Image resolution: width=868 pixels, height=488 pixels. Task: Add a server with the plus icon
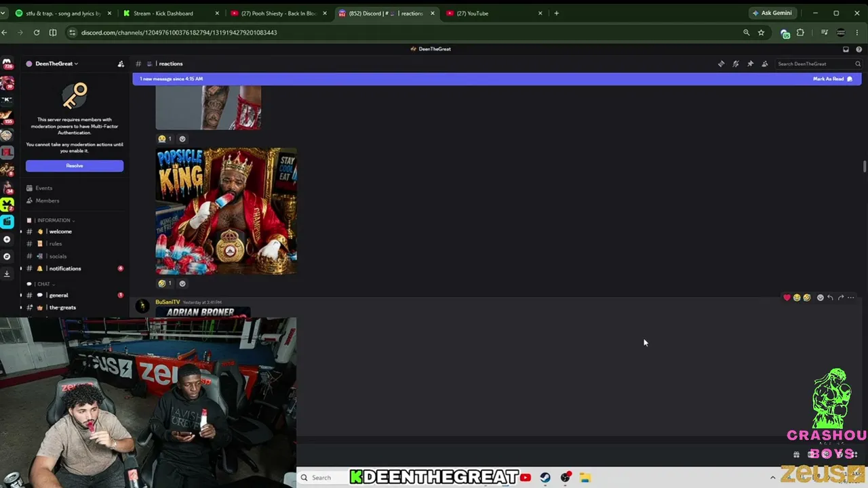click(x=7, y=239)
